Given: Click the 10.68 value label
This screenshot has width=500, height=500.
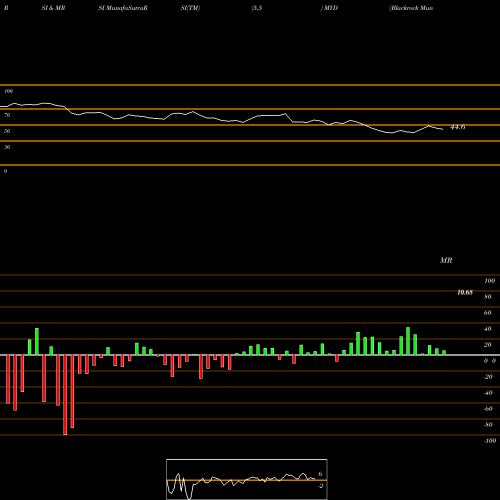Looking at the screenshot, I should pyautogui.click(x=465, y=292).
